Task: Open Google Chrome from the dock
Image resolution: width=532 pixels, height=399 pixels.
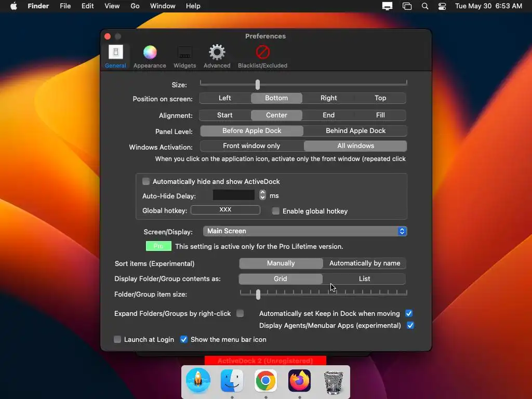Action: 265,380
